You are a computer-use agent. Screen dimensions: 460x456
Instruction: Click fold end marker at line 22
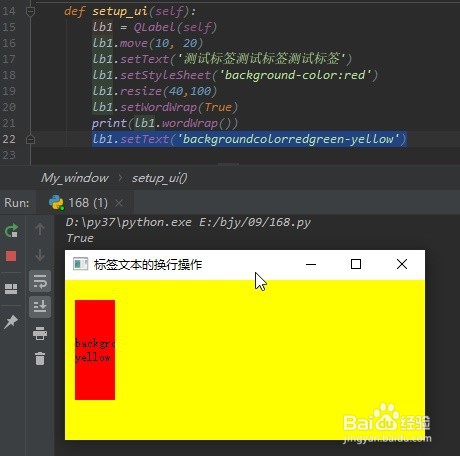(30, 139)
